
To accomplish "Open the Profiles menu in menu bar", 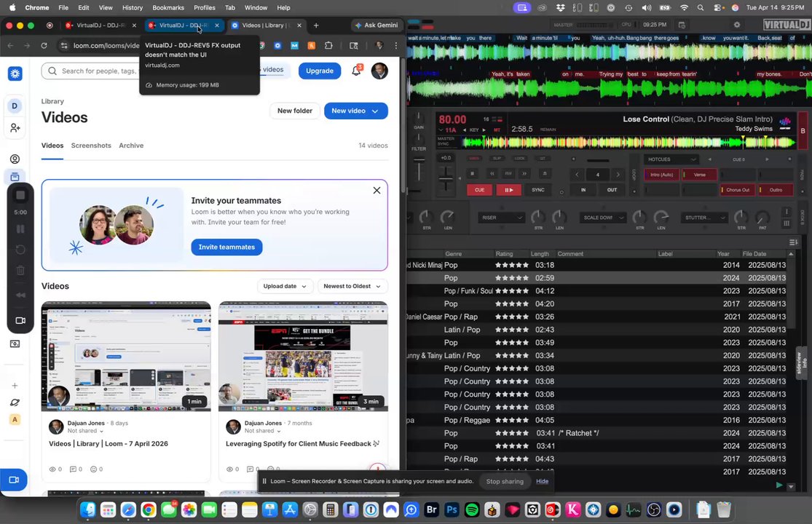I will (205, 8).
